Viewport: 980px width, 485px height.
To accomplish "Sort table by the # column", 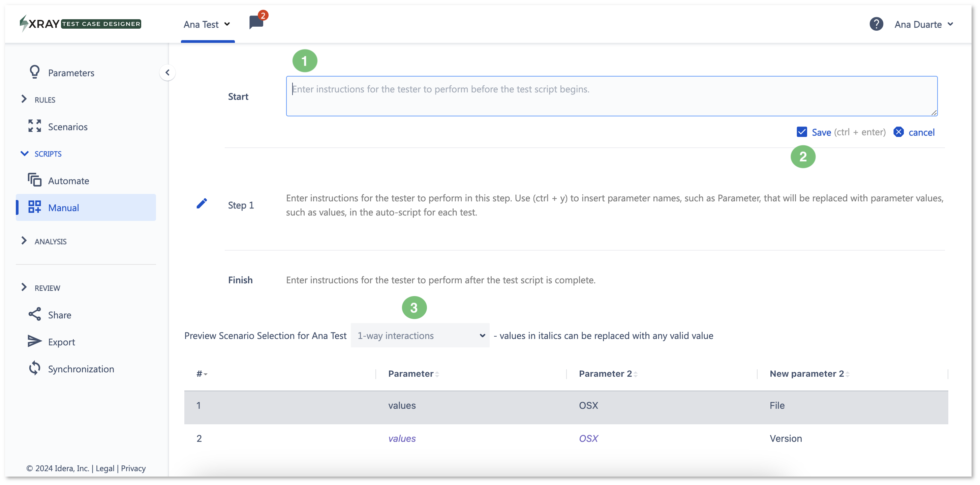I will tap(202, 374).
